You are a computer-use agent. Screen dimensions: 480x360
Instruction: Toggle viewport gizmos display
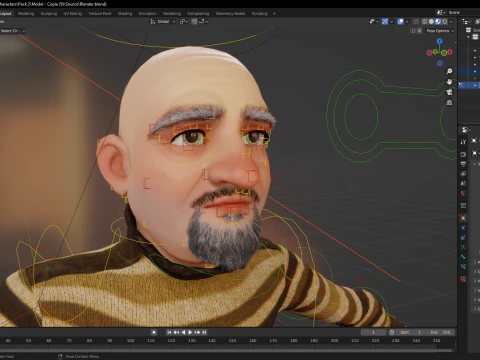point(385,22)
